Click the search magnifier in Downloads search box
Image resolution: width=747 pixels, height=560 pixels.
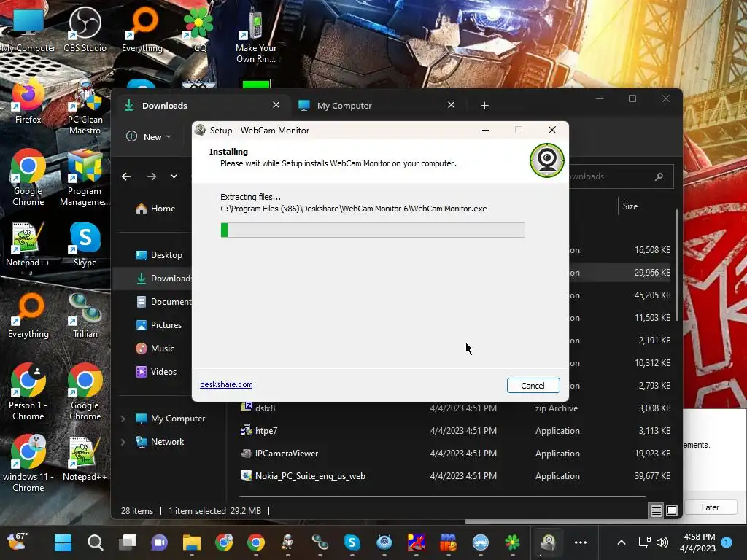pyautogui.click(x=659, y=176)
